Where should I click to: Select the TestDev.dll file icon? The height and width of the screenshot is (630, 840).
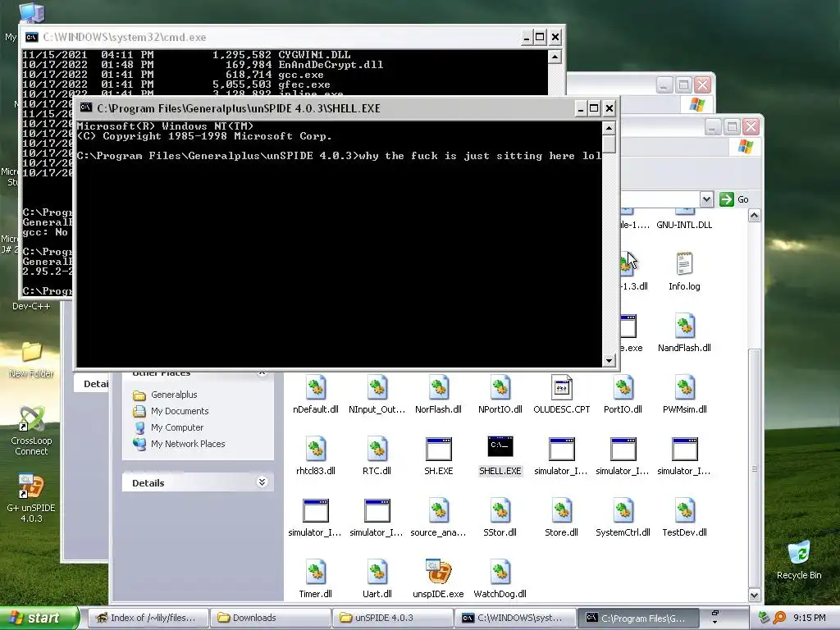(685, 510)
